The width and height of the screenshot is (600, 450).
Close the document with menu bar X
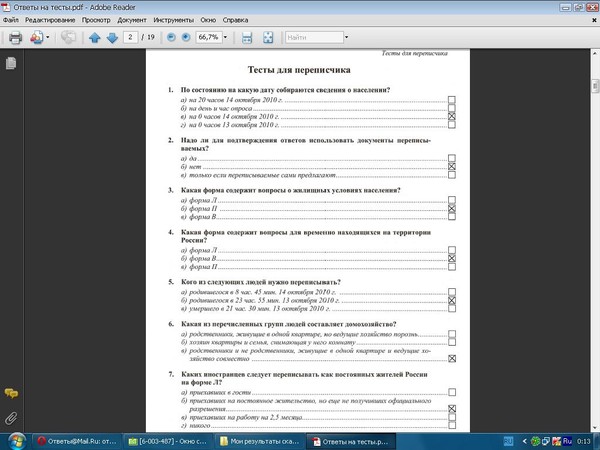coord(594,20)
